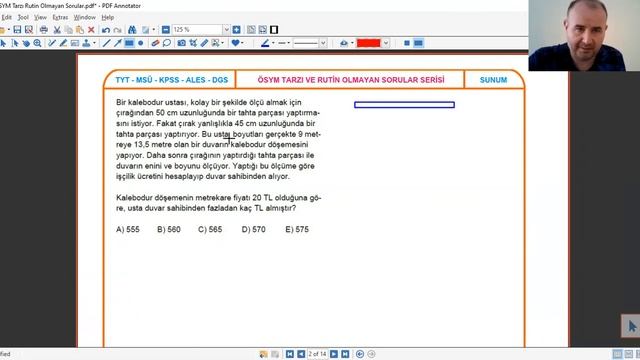
Task: Toggle the active Rectangle shape tool
Action: pyautogui.click(x=129, y=43)
